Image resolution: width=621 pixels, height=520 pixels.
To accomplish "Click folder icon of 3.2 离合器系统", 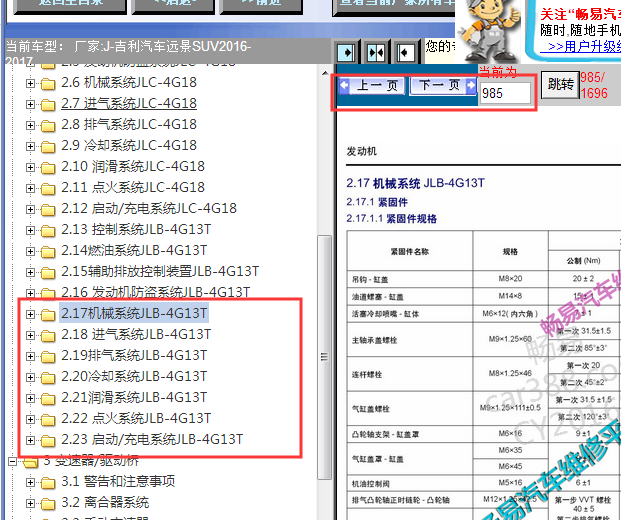I will pyautogui.click(x=48, y=504).
